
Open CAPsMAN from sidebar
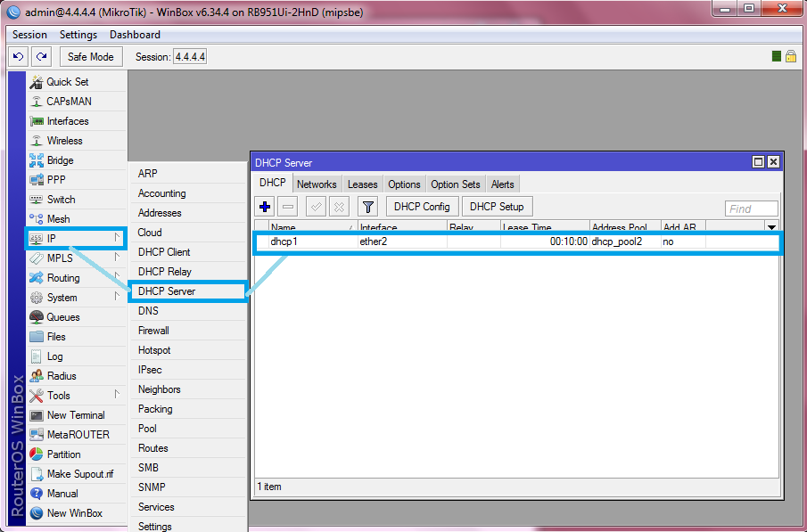pyautogui.click(x=76, y=102)
